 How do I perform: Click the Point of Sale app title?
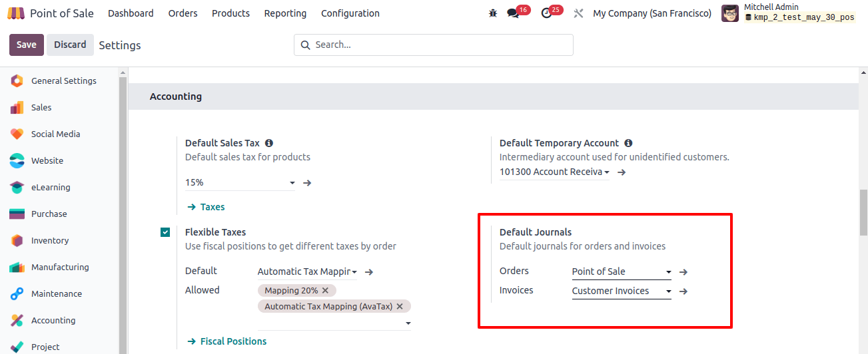click(x=62, y=13)
